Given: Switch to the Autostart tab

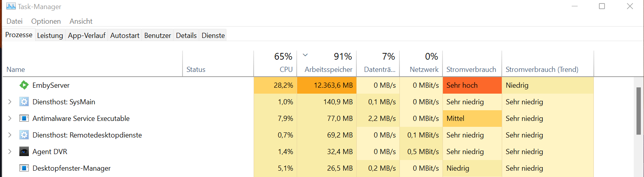Looking at the screenshot, I should pyautogui.click(x=124, y=36).
